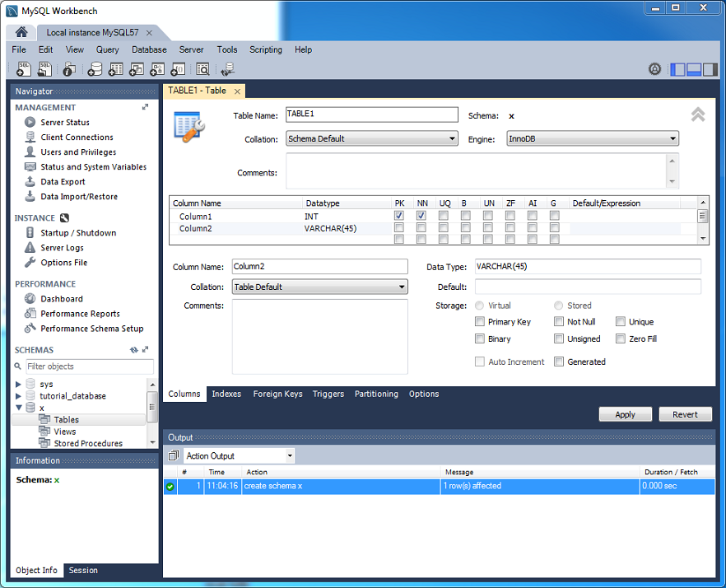Click the Table Name input field

click(x=372, y=114)
